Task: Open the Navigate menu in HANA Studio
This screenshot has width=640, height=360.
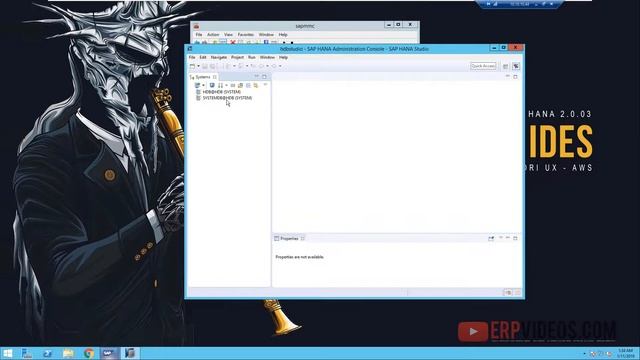Action: (219, 58)
